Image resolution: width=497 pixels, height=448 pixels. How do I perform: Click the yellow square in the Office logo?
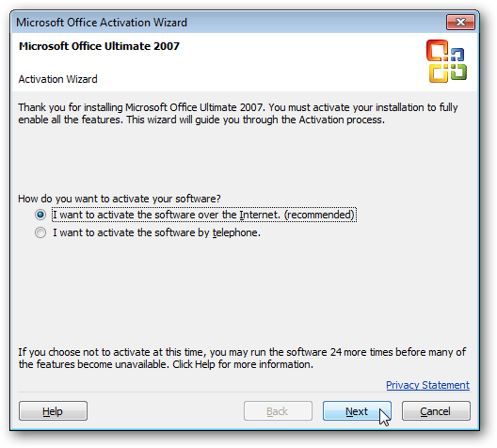pos(439,73)
